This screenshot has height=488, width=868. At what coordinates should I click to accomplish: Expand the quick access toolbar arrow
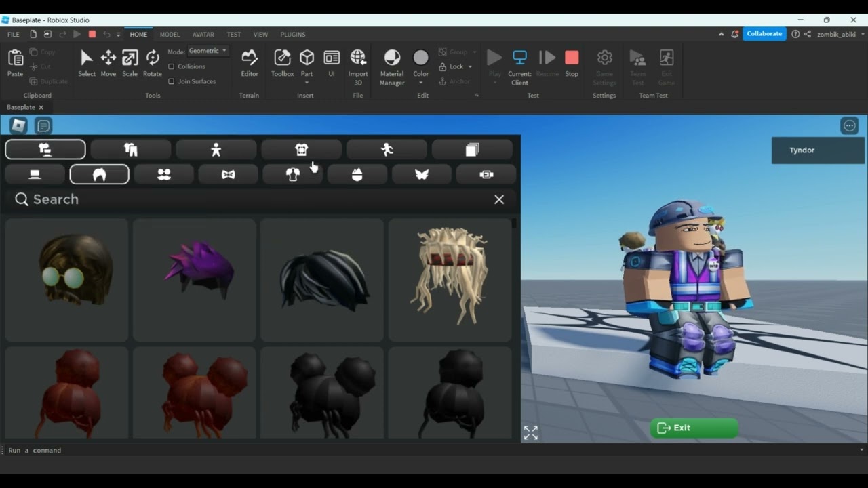click(x=118, y=34)
